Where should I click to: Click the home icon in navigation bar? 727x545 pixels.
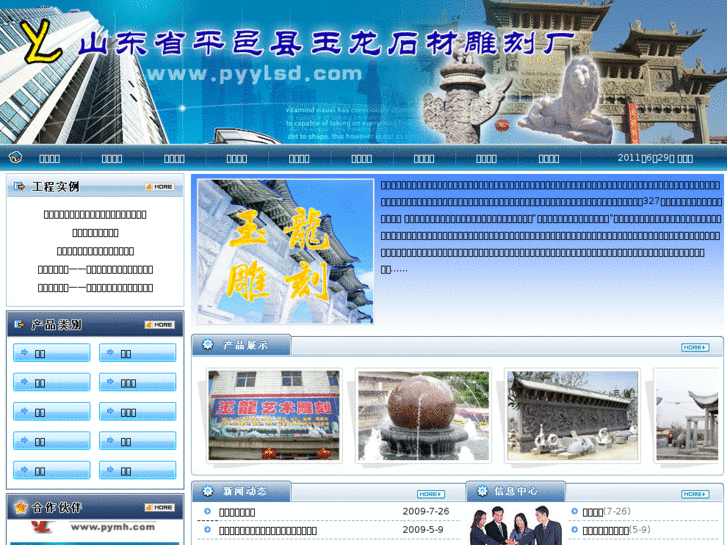coord(15,157)
